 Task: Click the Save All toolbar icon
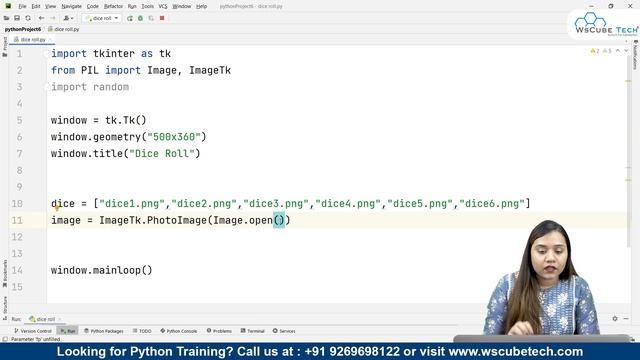[17, 18]
